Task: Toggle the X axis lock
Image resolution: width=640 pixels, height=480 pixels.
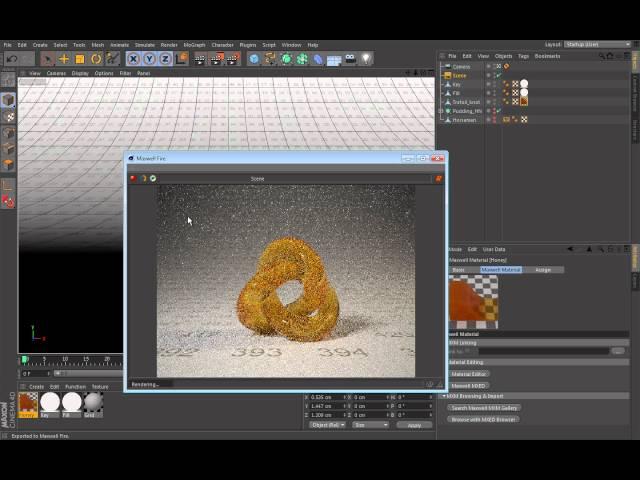Action: [133, 59]
